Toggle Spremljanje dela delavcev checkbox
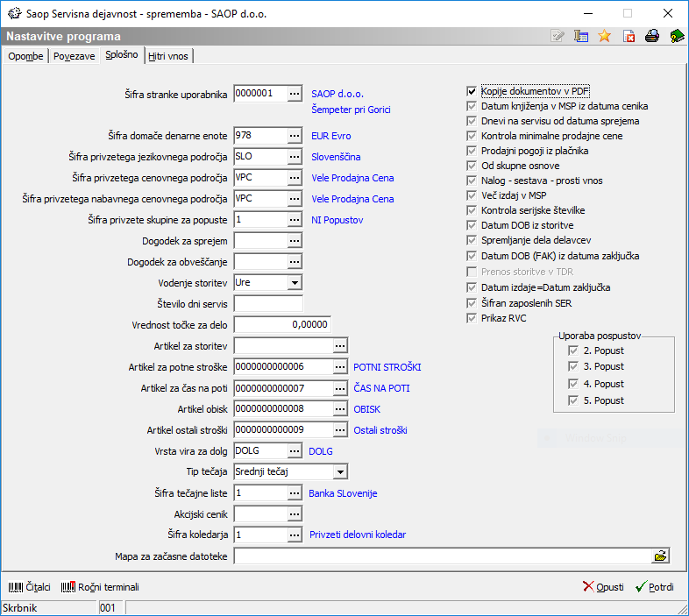This screenshot has height=616, width=689. (472, 240)
